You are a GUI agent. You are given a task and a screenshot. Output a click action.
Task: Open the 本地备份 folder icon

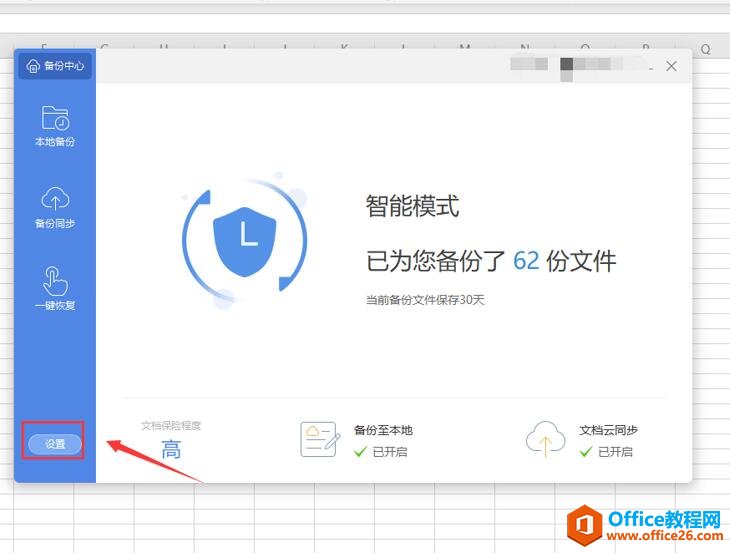(x=55, y=118)
